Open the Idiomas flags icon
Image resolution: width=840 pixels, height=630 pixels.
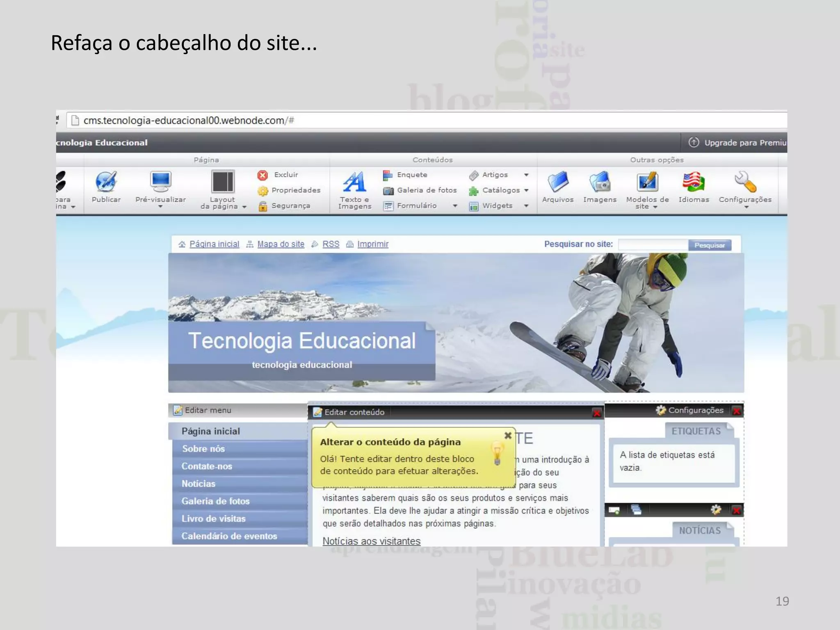click(x=694, y=182)
